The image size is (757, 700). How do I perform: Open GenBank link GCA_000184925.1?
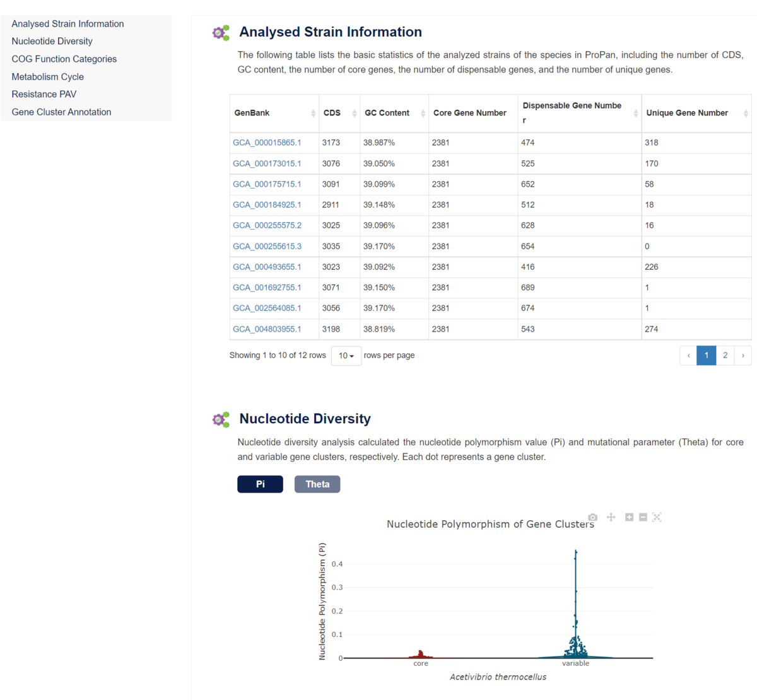(x=267, y=205)
